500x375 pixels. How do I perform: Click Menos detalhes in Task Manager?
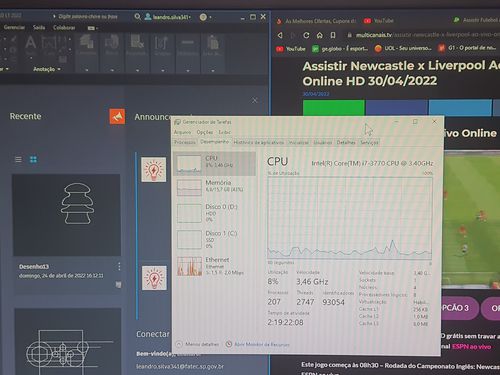pyautogui.click(x=198, y=344)
